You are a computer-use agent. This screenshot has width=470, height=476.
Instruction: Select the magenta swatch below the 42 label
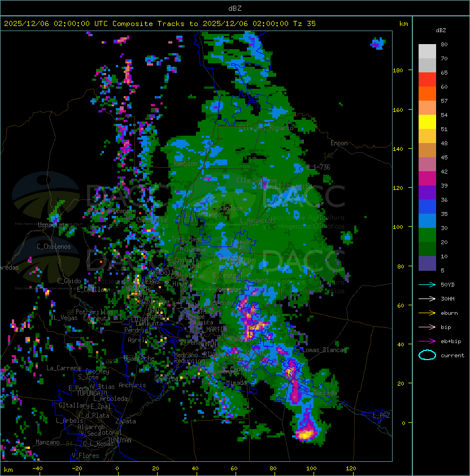pos(427,179)
